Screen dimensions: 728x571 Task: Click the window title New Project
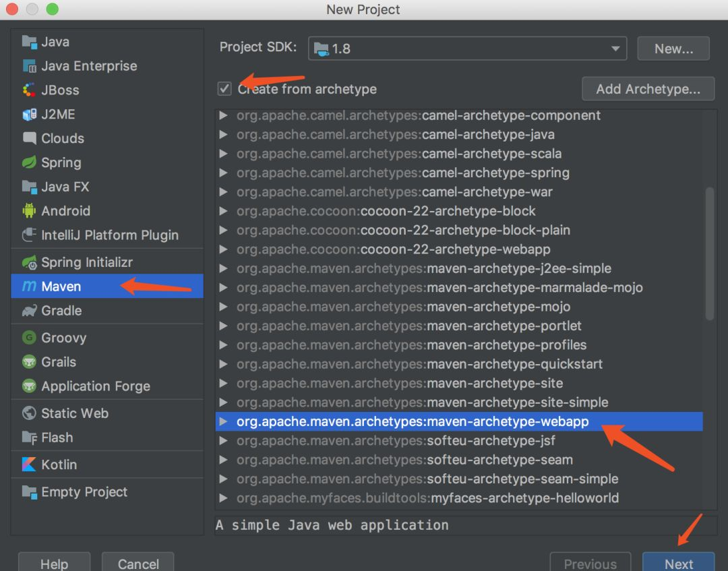(363, 9)
